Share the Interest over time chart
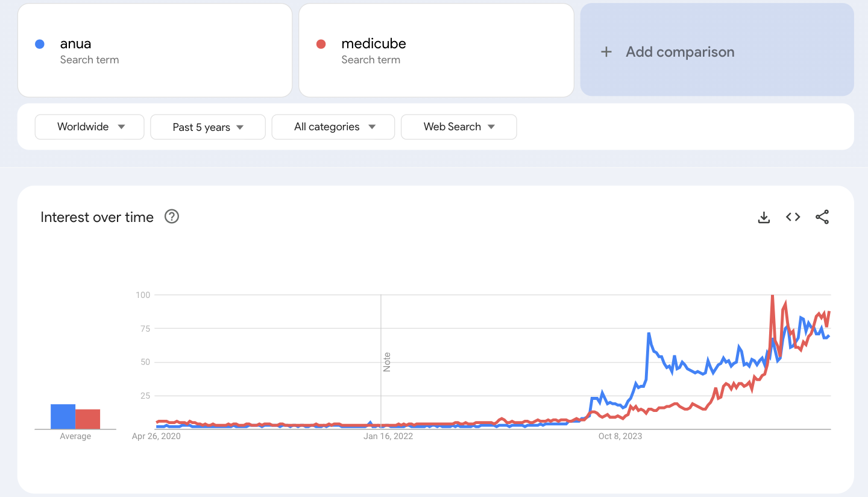The width and height of the screenshot is (868, 497). 822,217
